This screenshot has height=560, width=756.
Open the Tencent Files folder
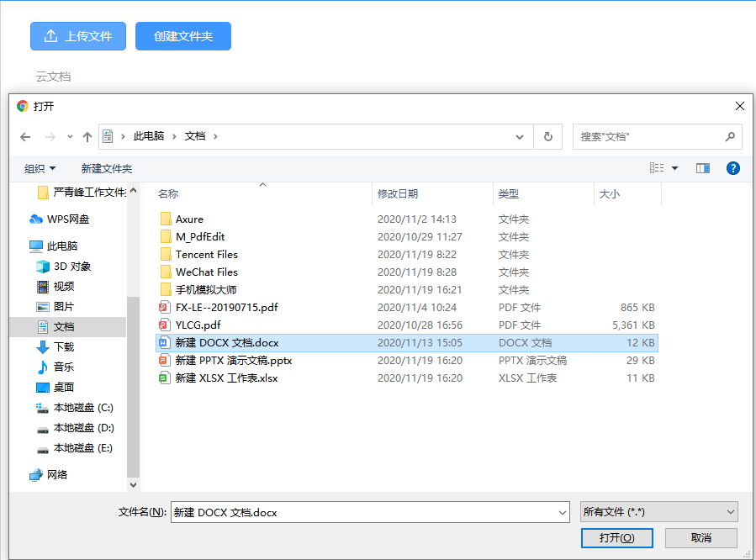coord(209,254)
